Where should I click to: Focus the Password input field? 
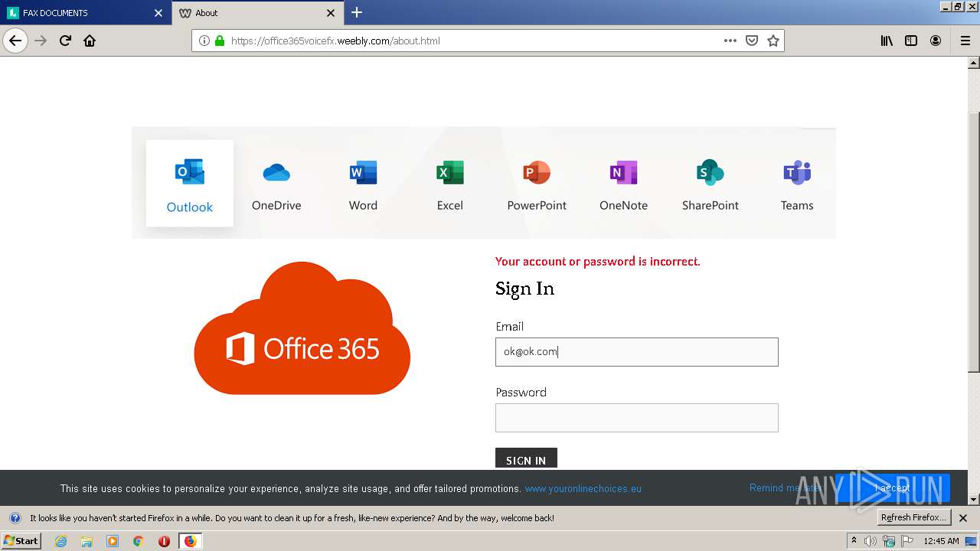[637, 418]
